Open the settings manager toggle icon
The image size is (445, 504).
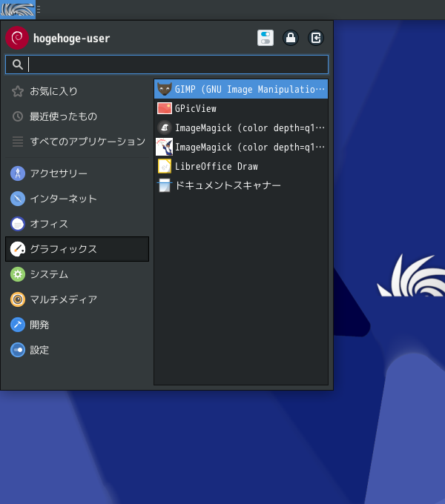266,38
